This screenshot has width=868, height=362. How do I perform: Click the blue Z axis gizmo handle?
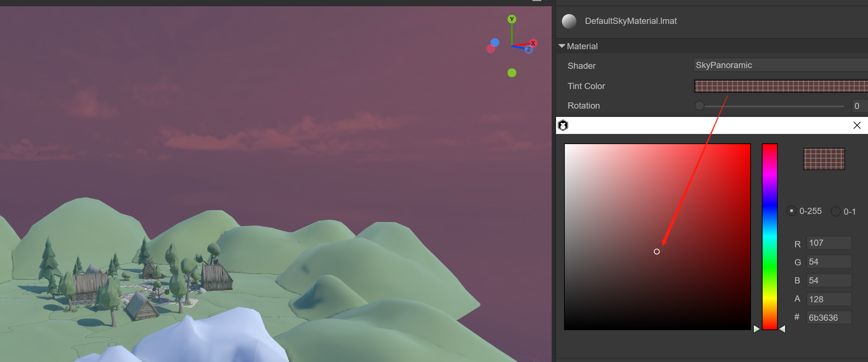click(529, 50)
